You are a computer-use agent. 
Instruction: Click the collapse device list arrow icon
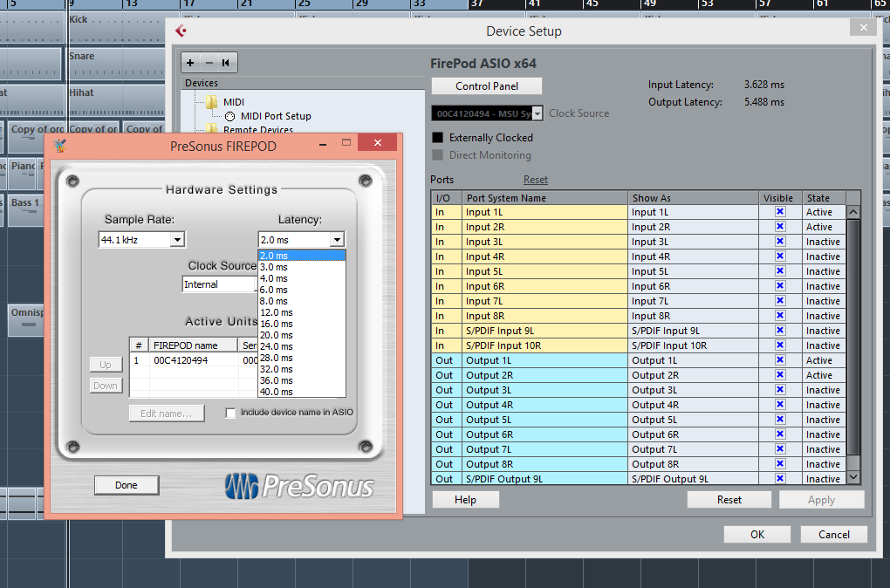pos(226,63)
